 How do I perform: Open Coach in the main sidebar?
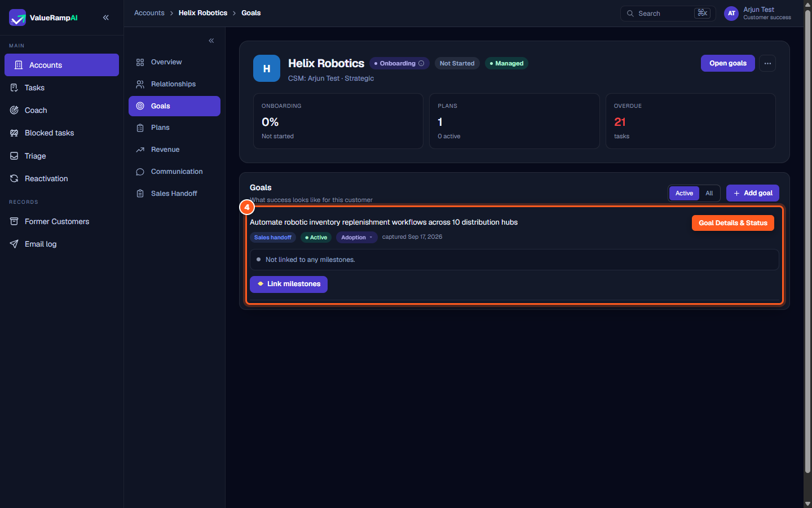click(61, 110)
